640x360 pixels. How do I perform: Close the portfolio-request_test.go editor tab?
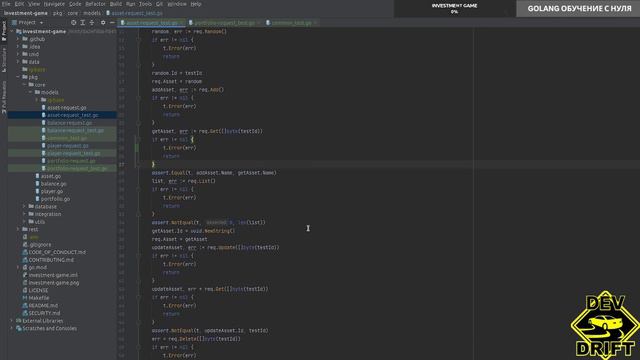coord(259,23)
